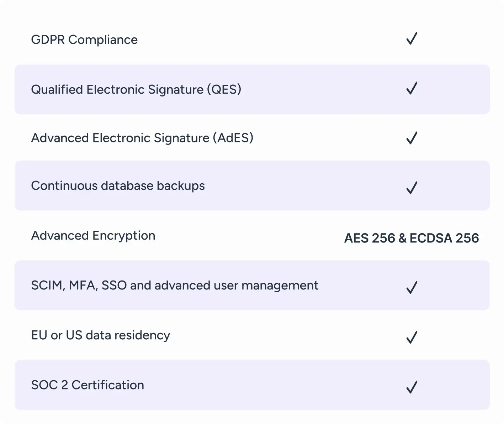The image size is (504, 424).
Task: Click the EU or US data residency checkmark
Action: click(x=412, y=337)
